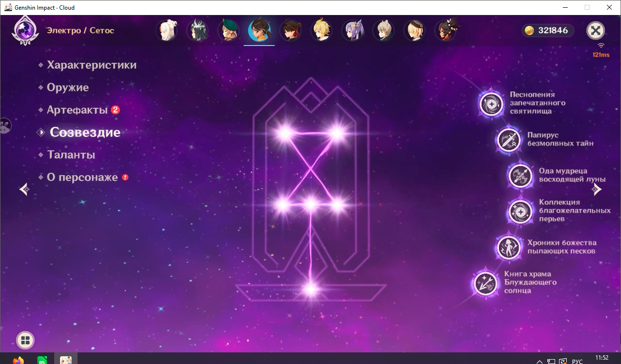The image size is (621, 364).
Task: Open the Оружие menu section
Action: [67, 88]
